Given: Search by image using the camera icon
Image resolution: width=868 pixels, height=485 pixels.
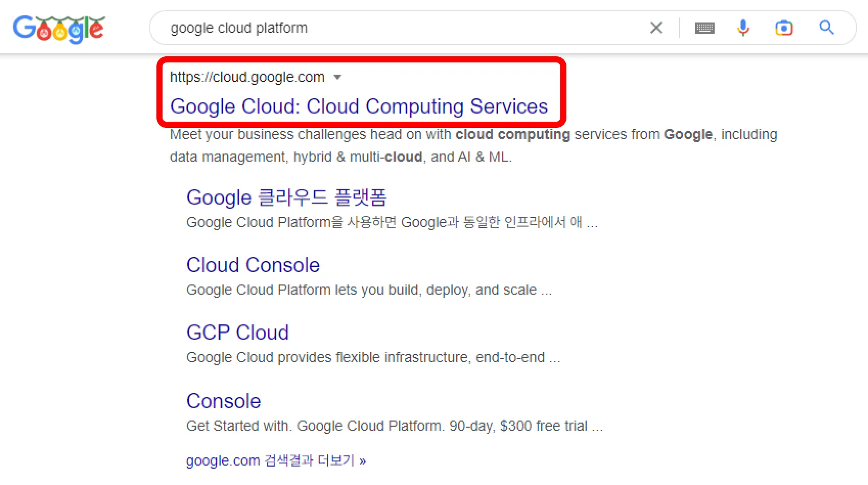Looking at the screenshot, I should [x=784, y=28].
